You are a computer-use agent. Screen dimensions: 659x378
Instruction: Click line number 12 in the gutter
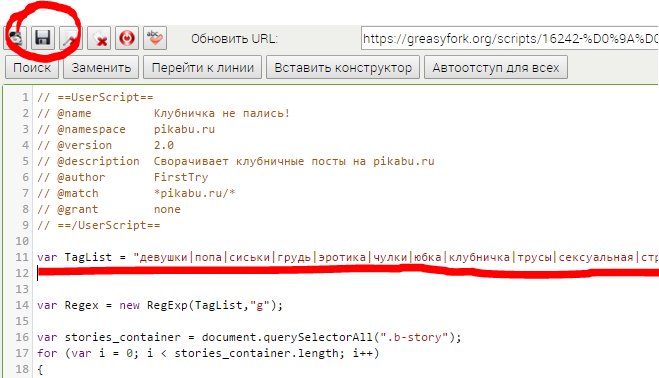click(22, 273)
